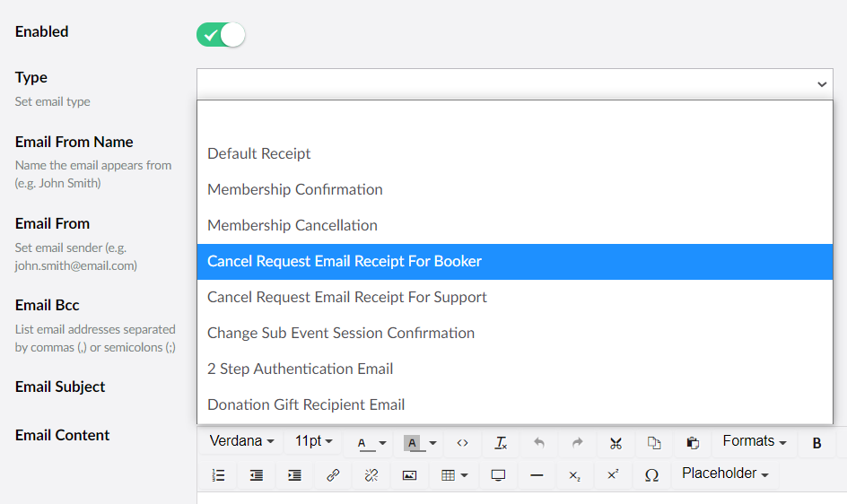This screenshot has height=504, width=847.
Task: Insert a horizontal line
Action: (537, 475)
